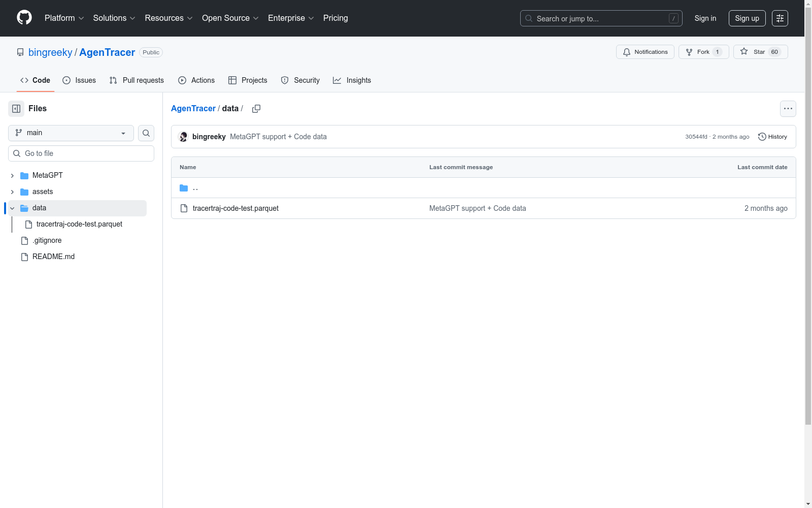Open the AgenTracer repository title link
The width and height of the screenshot is (812, 508).
pyautogui.click(x=107, y=52)
